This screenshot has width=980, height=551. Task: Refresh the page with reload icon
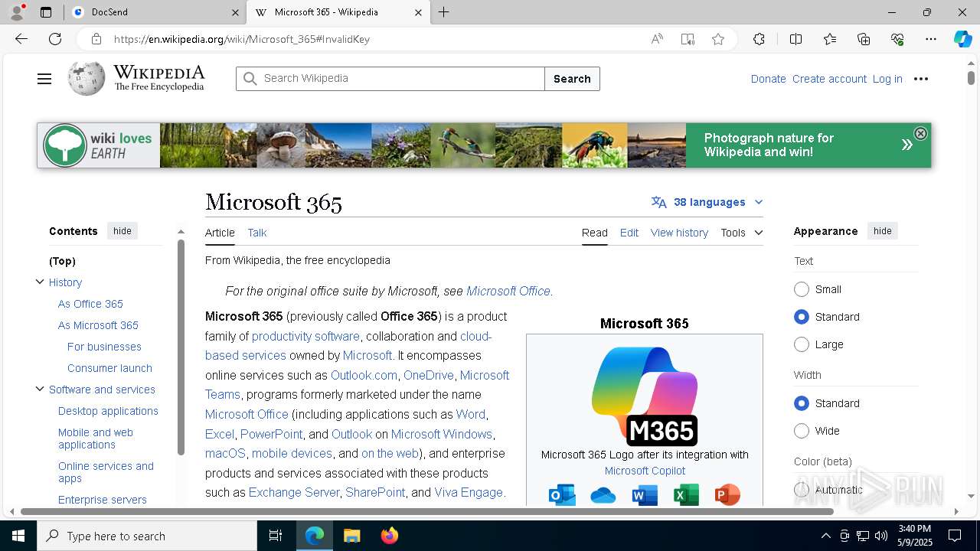tap(55, 39)
